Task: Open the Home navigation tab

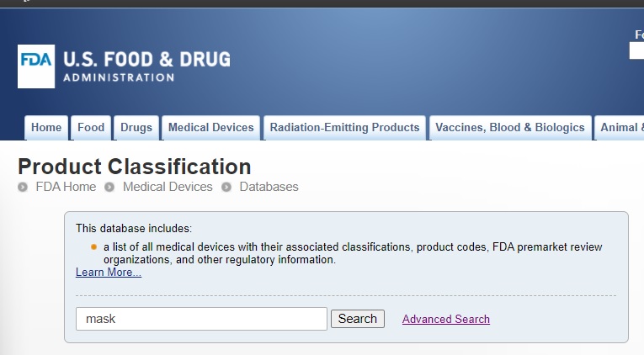Action: pos(46,128)
